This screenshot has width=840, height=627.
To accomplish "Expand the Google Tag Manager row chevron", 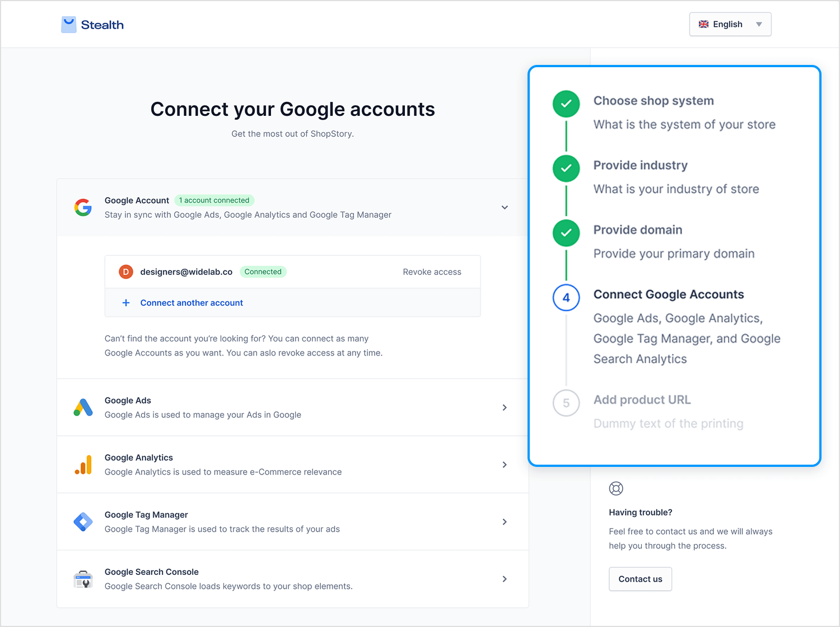I will 505,522.
